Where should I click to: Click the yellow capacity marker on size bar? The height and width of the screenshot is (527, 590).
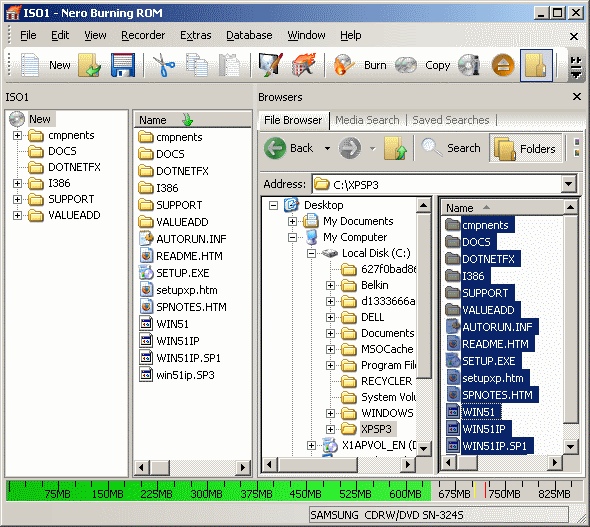474,491
